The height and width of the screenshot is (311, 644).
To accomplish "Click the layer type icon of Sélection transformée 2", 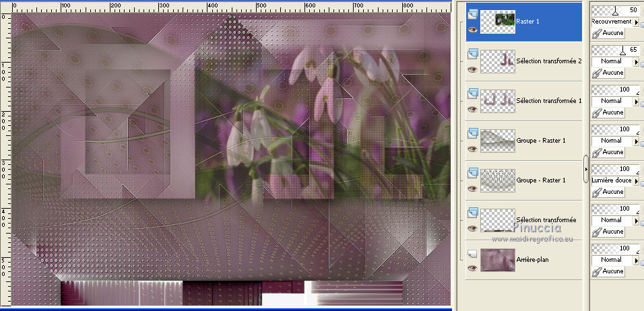I will point(473,55).
